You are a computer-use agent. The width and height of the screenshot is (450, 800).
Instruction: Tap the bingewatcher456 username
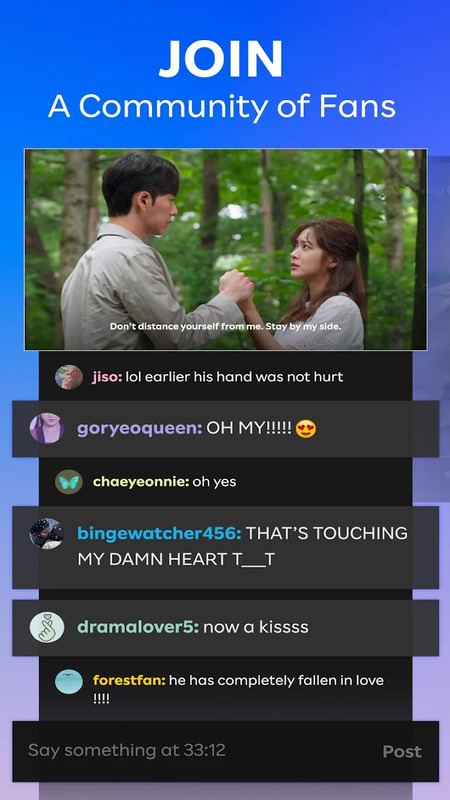[159, 533]
